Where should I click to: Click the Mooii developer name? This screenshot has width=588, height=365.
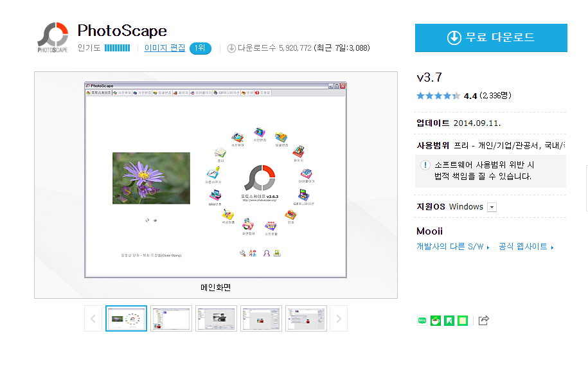click(x=429, y=231)
